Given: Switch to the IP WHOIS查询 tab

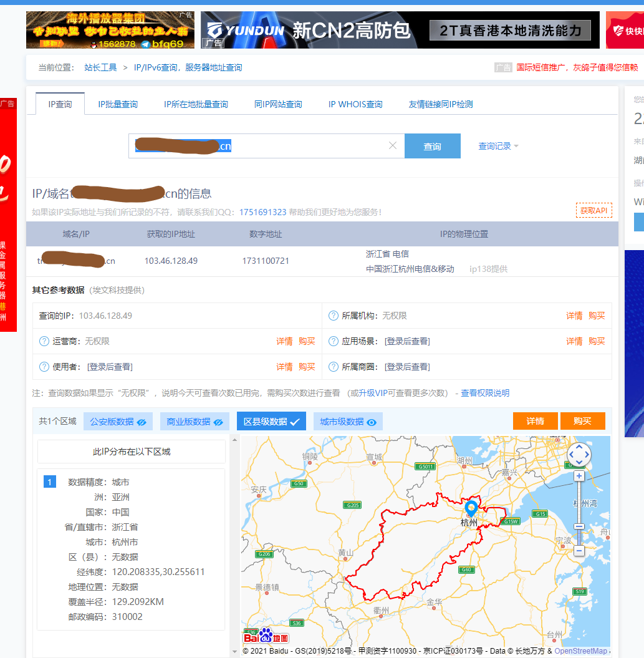Looking at the screenshot, I should pos(355,105).
